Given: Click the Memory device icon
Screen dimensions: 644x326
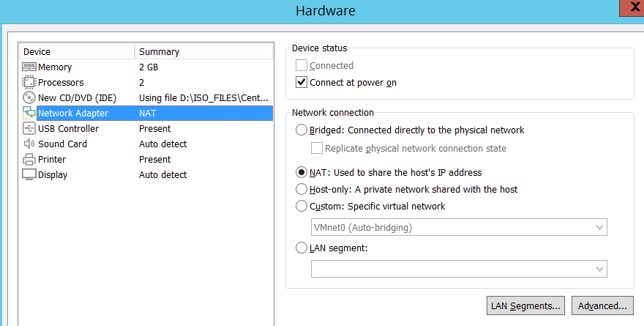Looking at the screenshot, I should click(29, 67).
